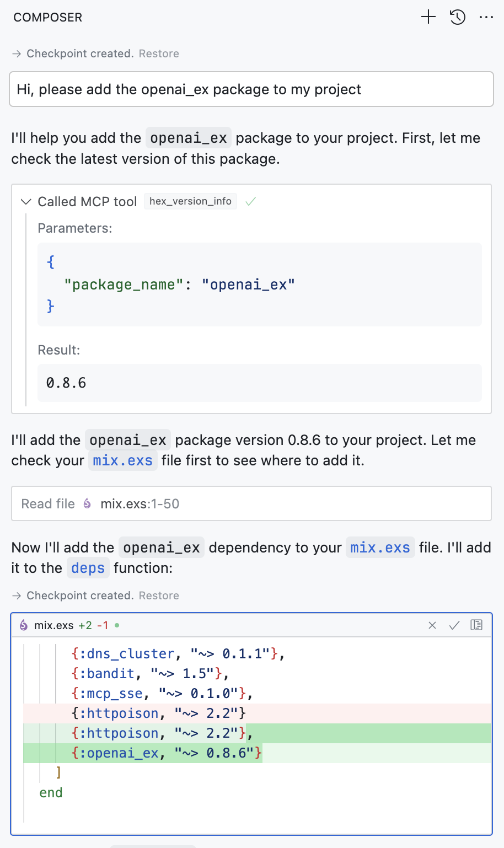Start a new composer session with the plus icon

click(428, 17)
